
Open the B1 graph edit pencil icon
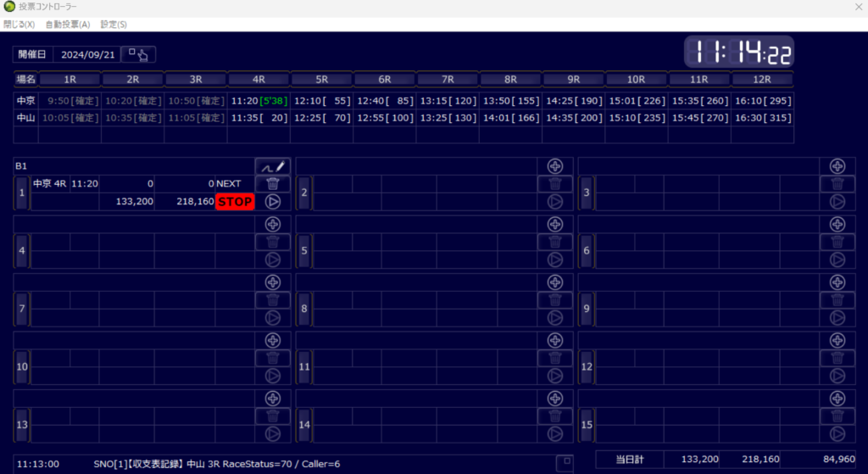coord(272,166)
